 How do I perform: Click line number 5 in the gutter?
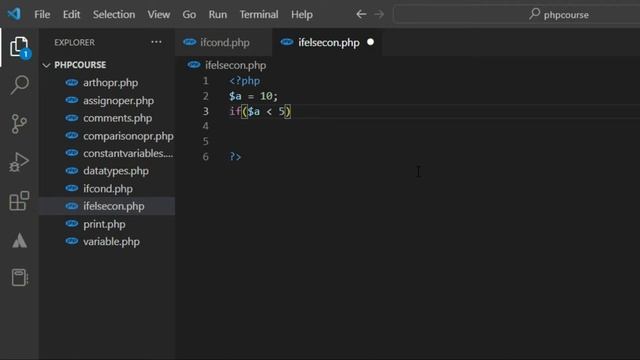pyautogui.click(x=205, y=141)
